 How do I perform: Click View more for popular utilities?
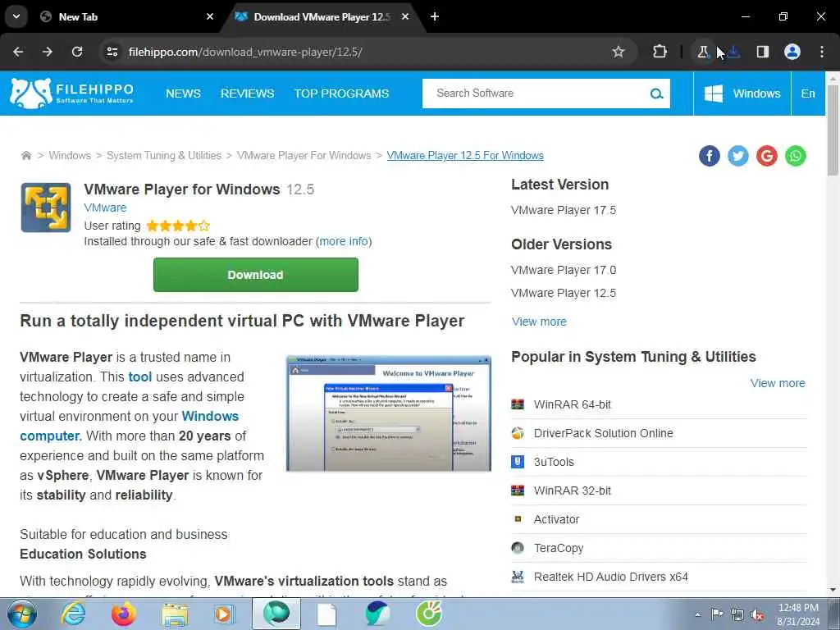[x=778, y=383]
